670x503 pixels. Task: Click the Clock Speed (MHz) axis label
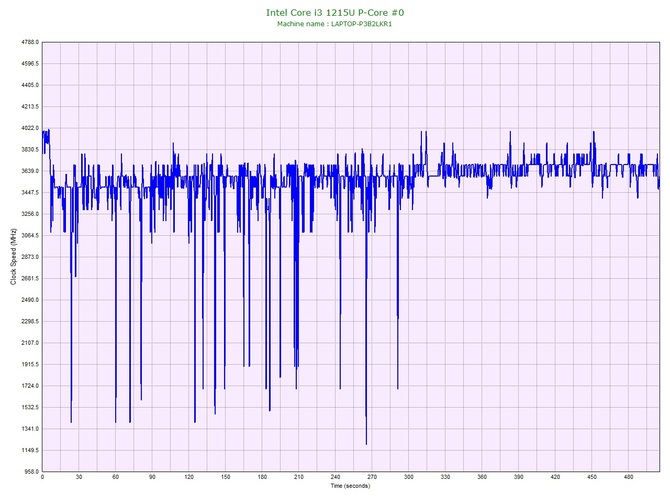(13, 257)
